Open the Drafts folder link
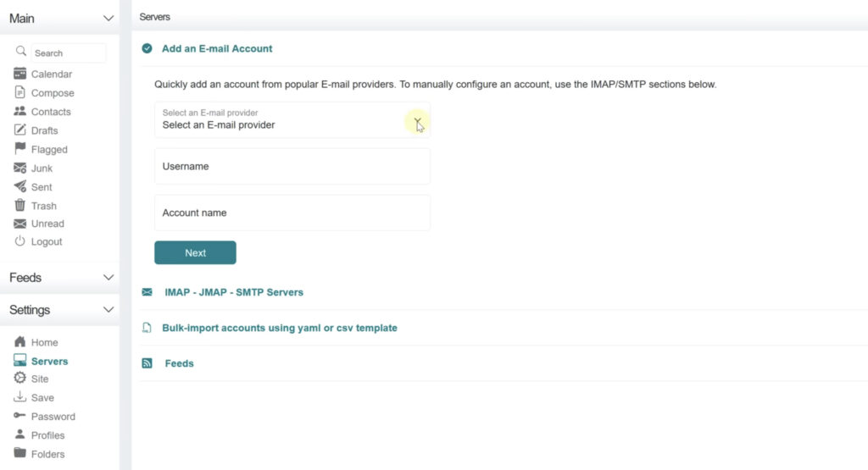Viewport: 868px width, 470px height. [x=44, y=130]
